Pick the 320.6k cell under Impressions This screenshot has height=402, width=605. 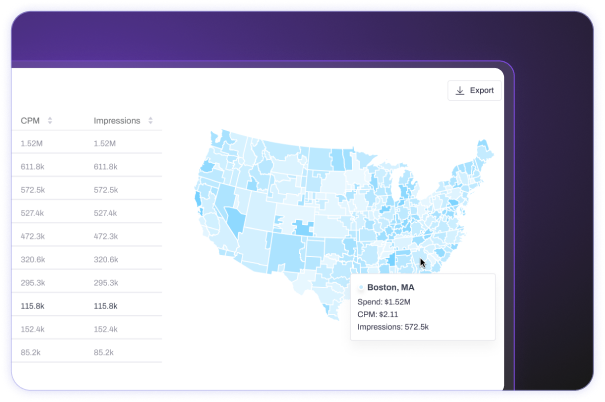click(107, 259)
